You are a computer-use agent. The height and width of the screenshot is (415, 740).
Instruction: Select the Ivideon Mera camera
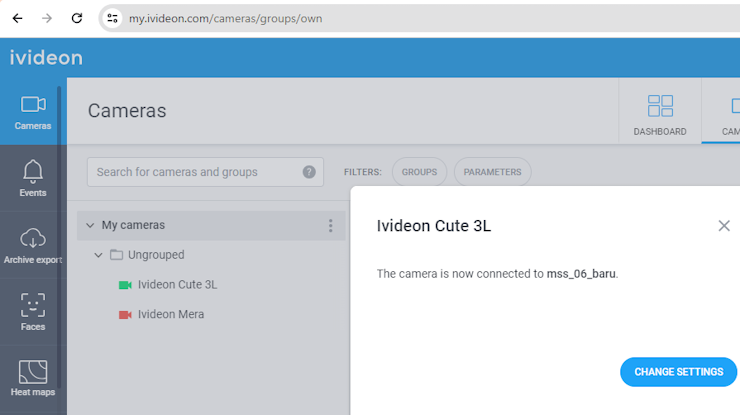(x=171, y=314)
